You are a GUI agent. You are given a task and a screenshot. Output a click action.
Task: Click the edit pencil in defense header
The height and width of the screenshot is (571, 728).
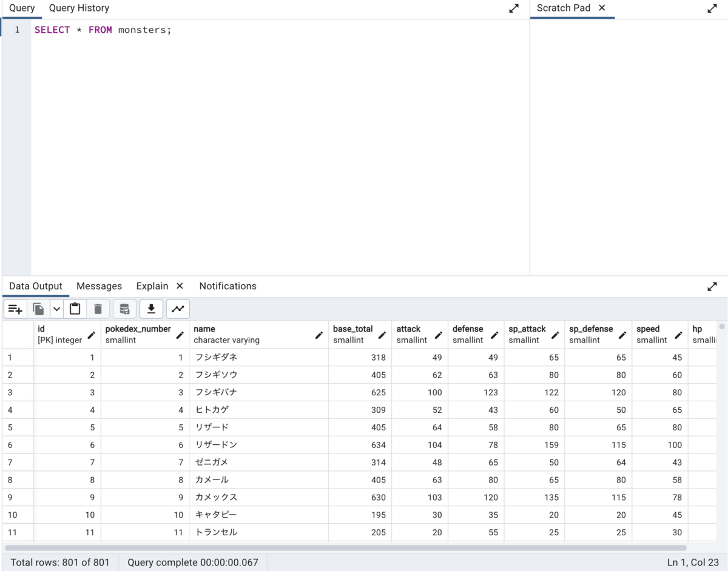click(494, 335)
